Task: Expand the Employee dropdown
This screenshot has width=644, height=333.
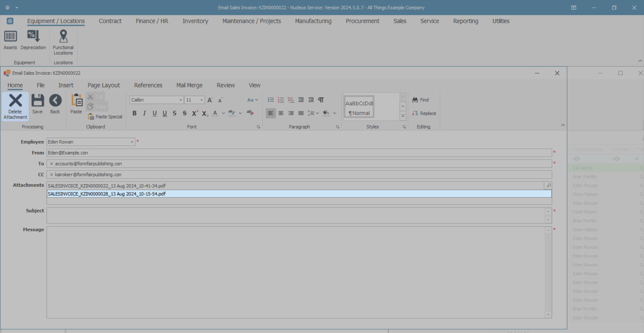Action: [132, 142]
